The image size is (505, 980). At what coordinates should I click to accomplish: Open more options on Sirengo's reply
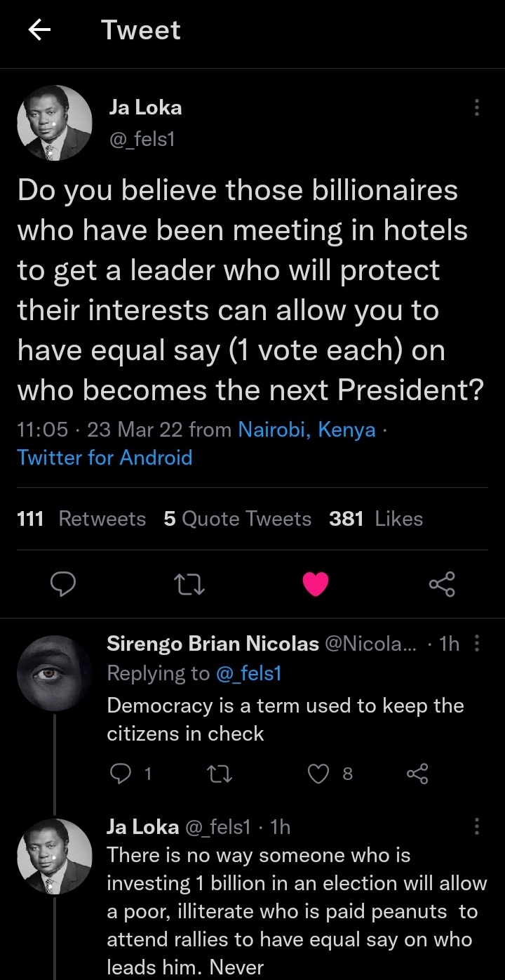478,643
